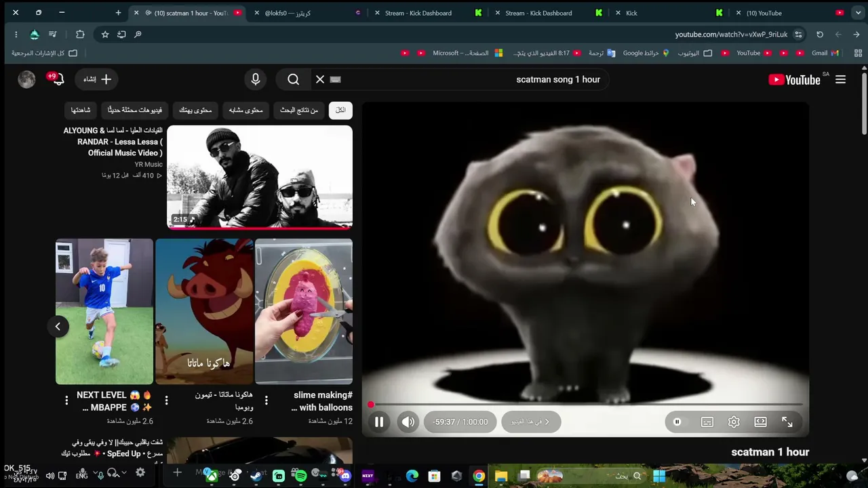This screenshot has width=868, height=488.
Task: Open the "Lessa Lessa ( Official Music Video )" title
Action: [113, 142]
